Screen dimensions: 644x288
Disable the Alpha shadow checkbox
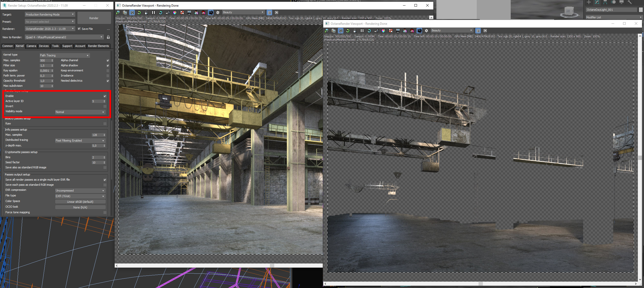(x=108, y=66)
